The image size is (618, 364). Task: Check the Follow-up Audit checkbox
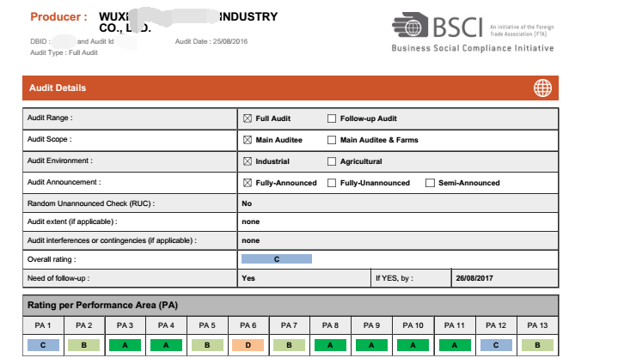coord(332,118)
